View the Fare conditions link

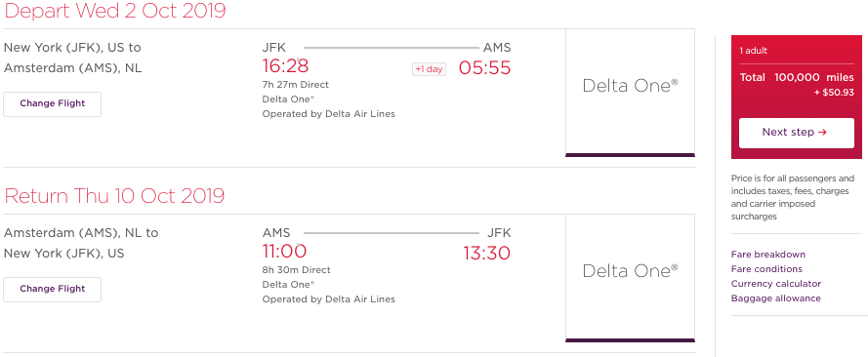coord(766,269)
